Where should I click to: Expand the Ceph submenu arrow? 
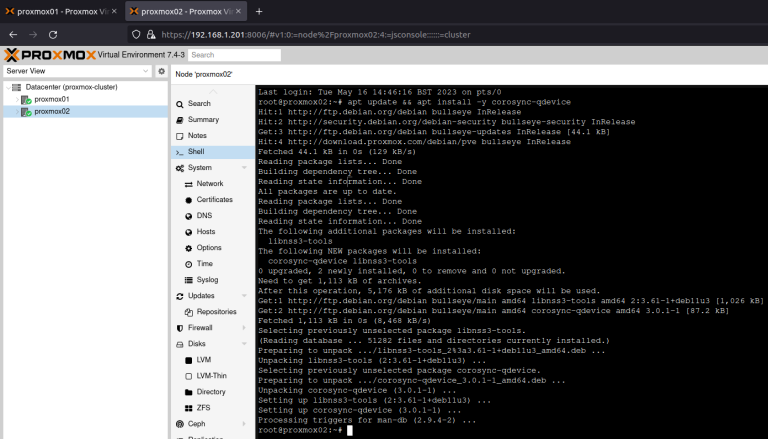[244, 424]
